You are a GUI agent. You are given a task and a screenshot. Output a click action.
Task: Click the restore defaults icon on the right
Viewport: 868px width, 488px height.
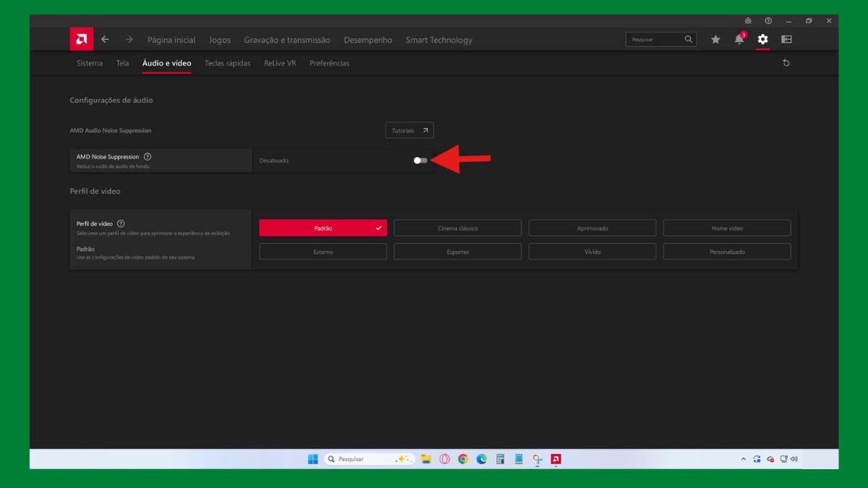(786, 63)
